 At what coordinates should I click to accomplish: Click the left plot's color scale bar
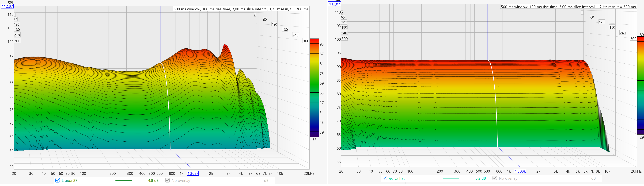tap(314, 88)
